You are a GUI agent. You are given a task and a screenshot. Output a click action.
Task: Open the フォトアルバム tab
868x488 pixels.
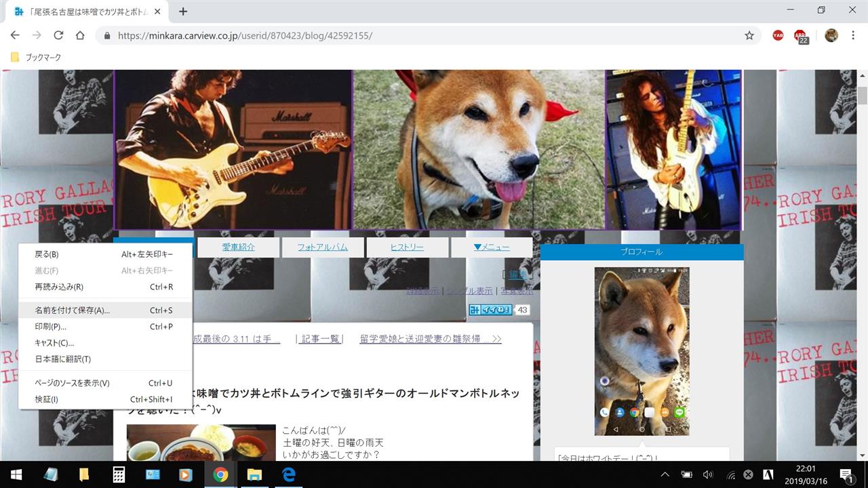point(323,247)
